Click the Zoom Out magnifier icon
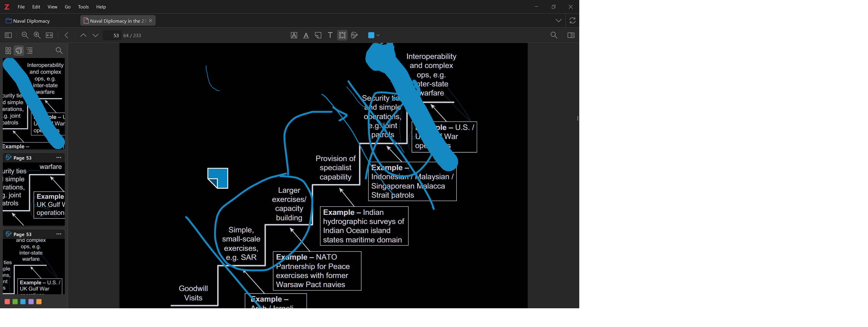Viewport: 868px width, 327px height. click(25, 35)
